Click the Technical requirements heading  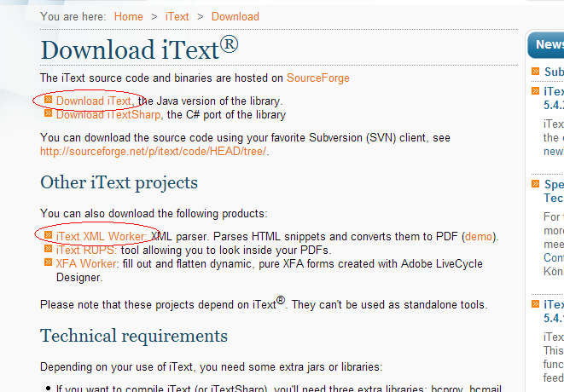tap(134, 336)
